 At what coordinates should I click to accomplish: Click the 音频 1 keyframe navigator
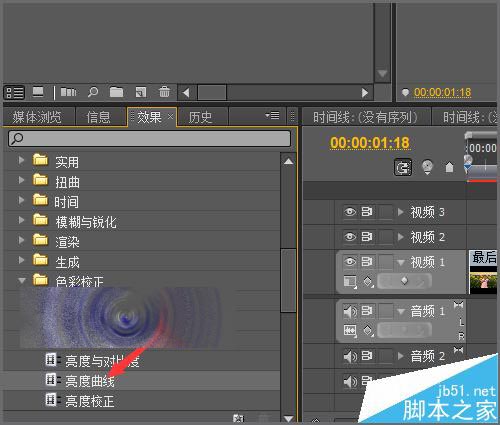tap(405, 330)
